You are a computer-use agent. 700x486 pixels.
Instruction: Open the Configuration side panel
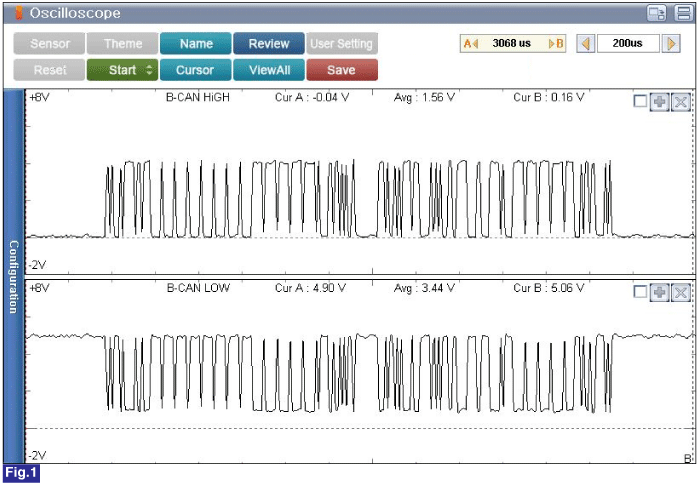coord(14,276)
